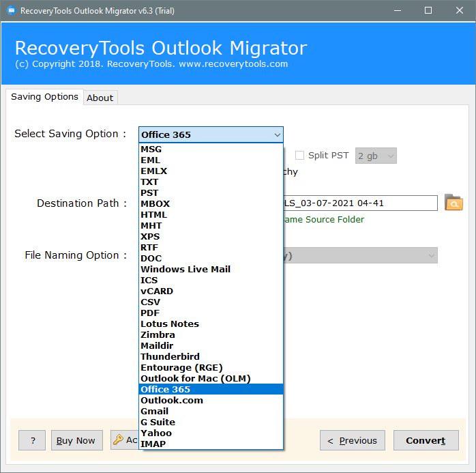Select Windows Live Mail entry
This screenshot has height=473, width=476.
211,270
